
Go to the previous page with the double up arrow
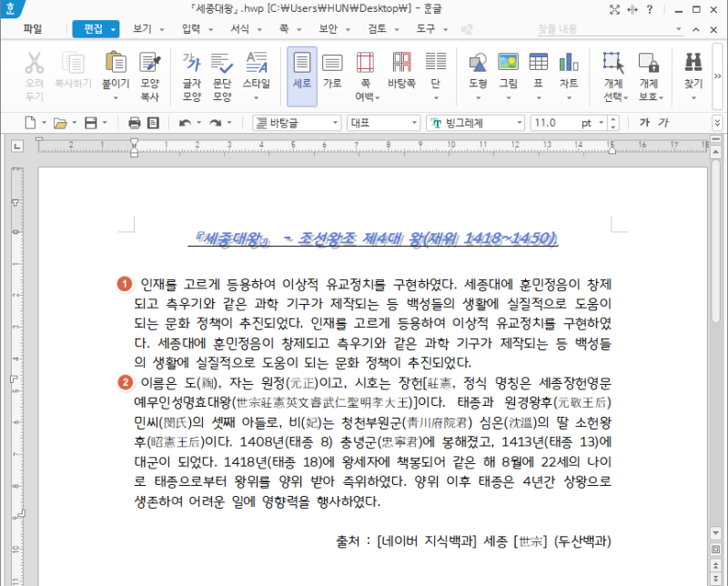pyautogui.click(x=715, y=565)
